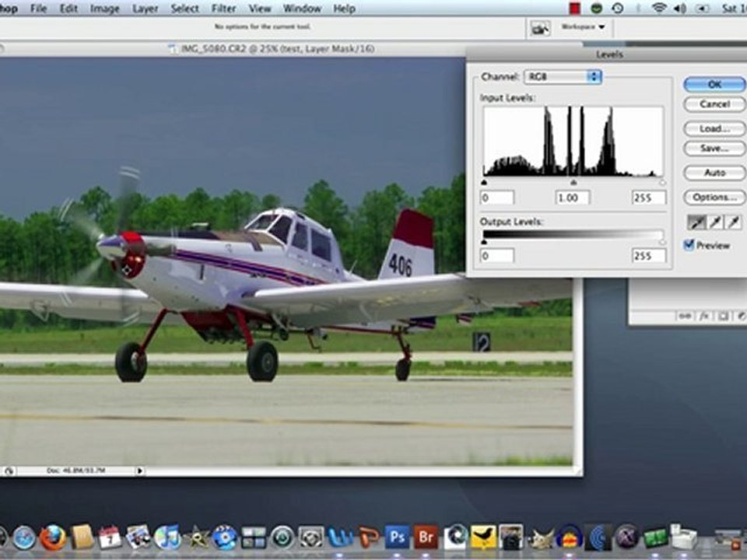Open the Channel RGB dropdown
This screenshot has width=747, height=560.
[x=563, y=77]
